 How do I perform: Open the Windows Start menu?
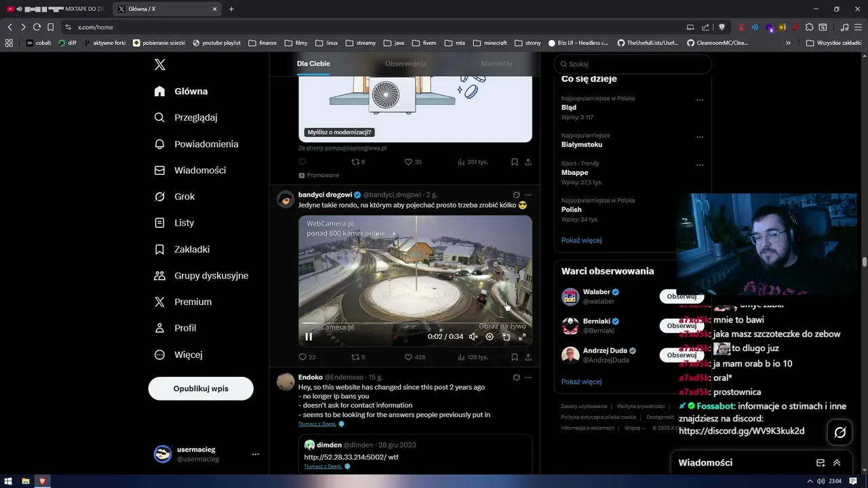click(x=8, y=481)
